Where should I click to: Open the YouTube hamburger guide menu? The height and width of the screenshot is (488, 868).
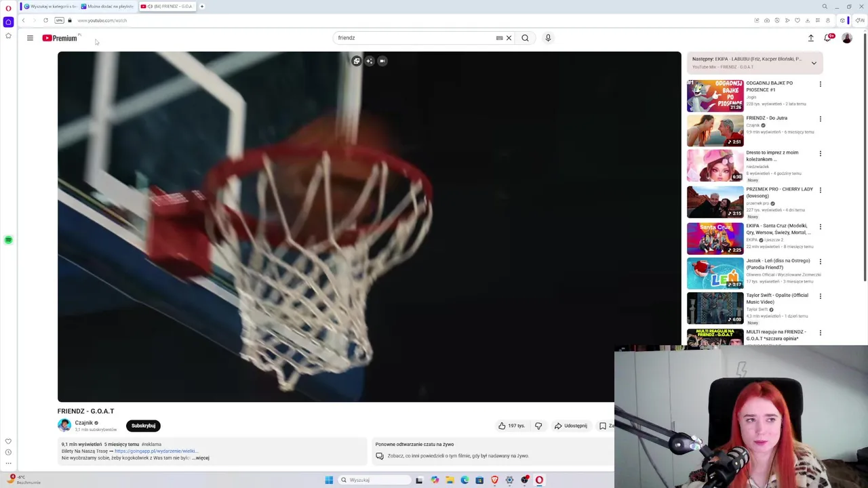click(30, 38)
